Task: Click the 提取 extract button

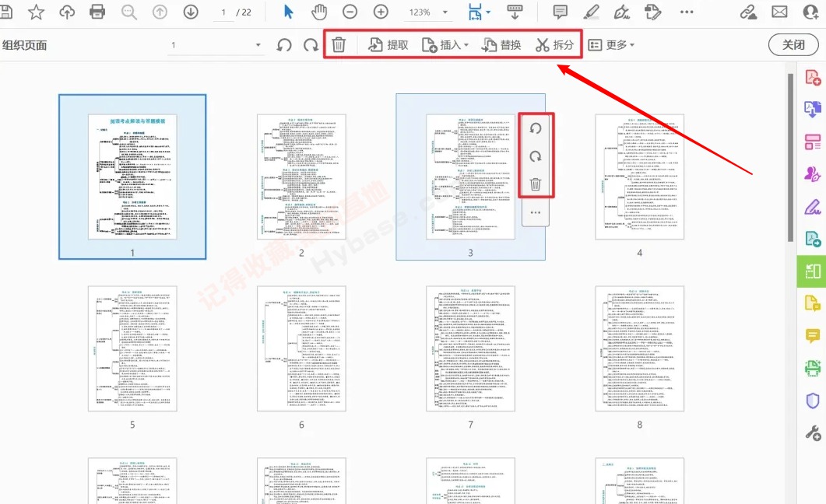Action: click(388, 45)
